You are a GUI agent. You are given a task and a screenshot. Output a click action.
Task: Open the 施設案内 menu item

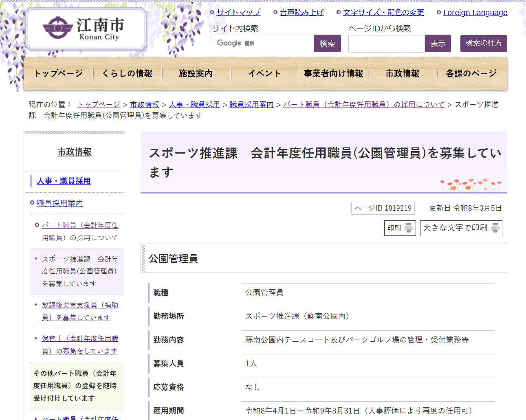pos(196,73)
